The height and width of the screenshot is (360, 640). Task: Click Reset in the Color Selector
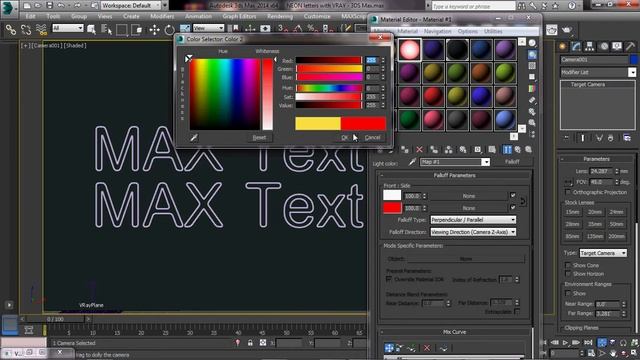pos(259,138)
